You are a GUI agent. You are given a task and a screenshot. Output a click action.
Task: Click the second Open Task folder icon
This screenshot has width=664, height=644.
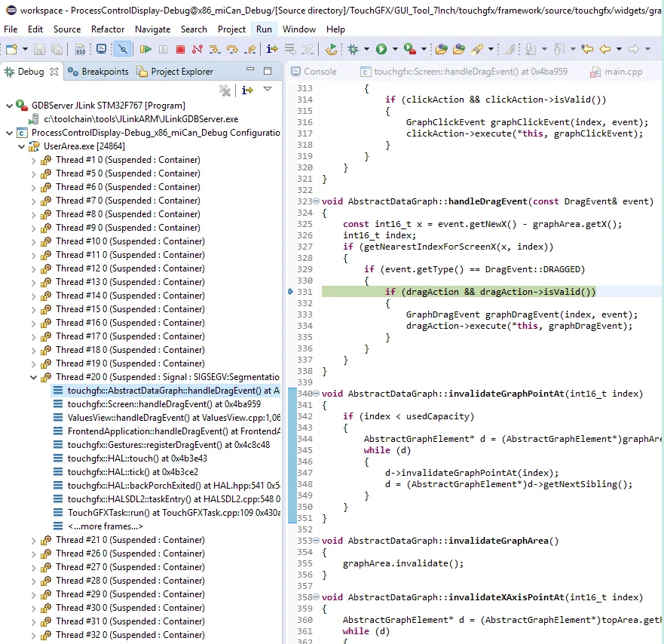(x=458, y=49)
